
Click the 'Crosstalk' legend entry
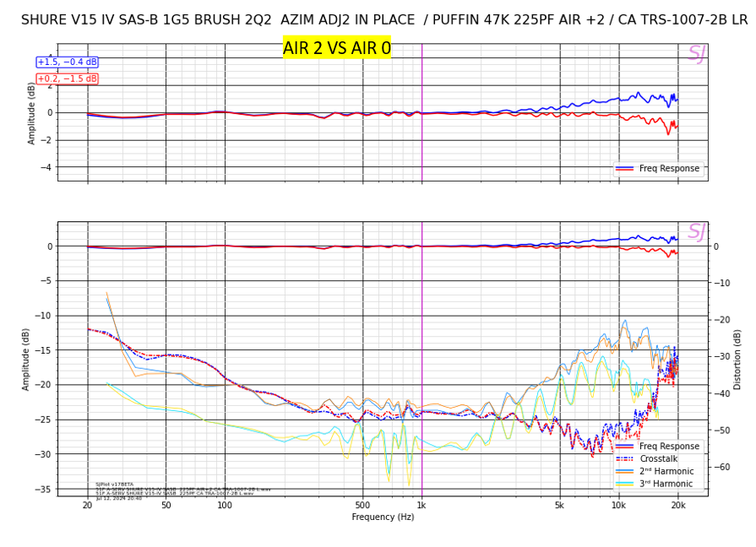[659, 459]
